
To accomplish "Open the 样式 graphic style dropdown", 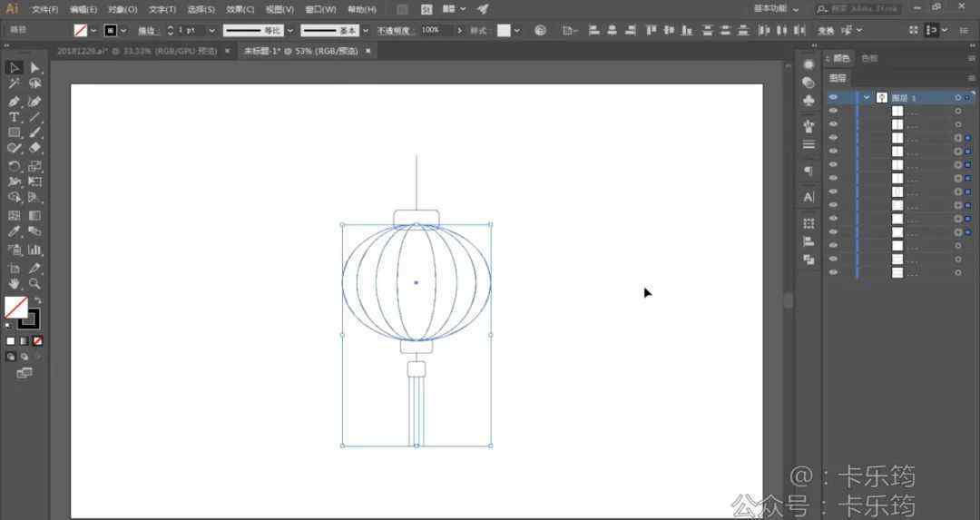I will 517,31.
